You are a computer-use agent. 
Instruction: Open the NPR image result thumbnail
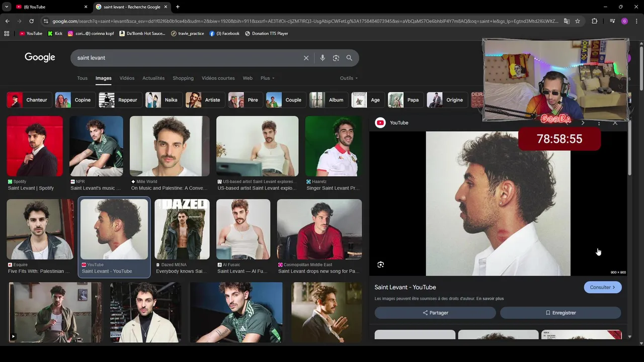point(96,146)
